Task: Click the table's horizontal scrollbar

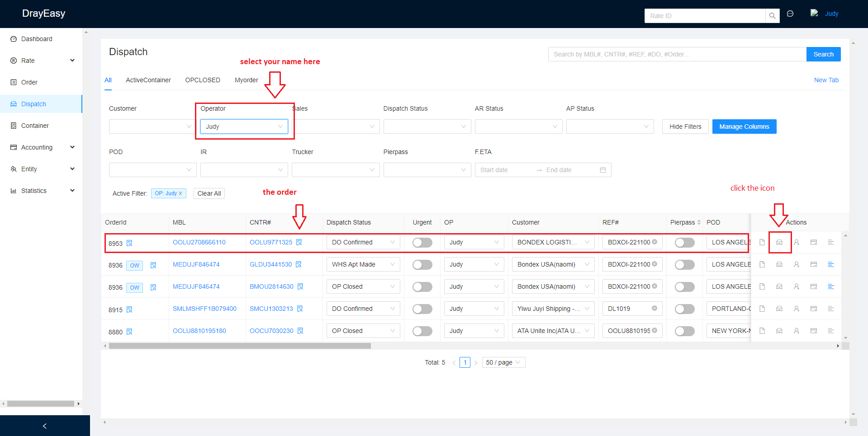Action: (x=240, y=346)
